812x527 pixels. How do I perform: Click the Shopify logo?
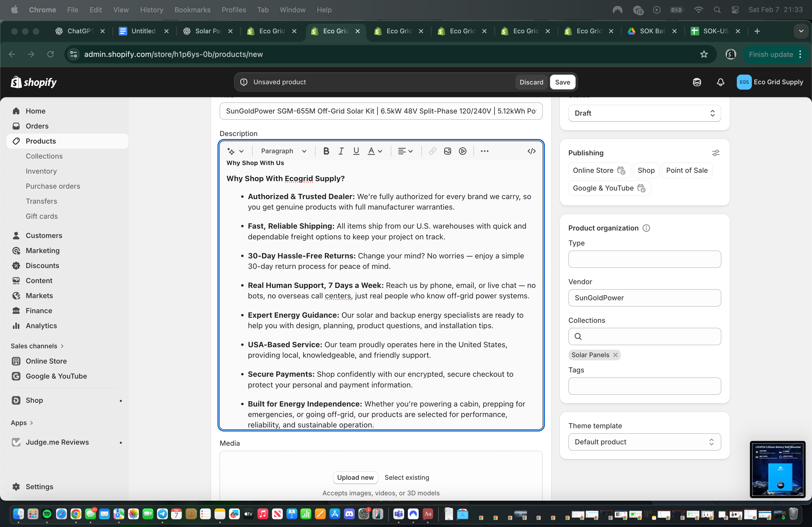tap(34, 82)
